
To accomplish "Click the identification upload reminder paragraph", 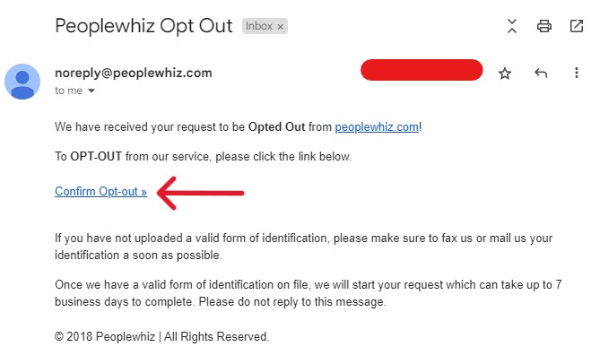I will click(x=303, y=247).
